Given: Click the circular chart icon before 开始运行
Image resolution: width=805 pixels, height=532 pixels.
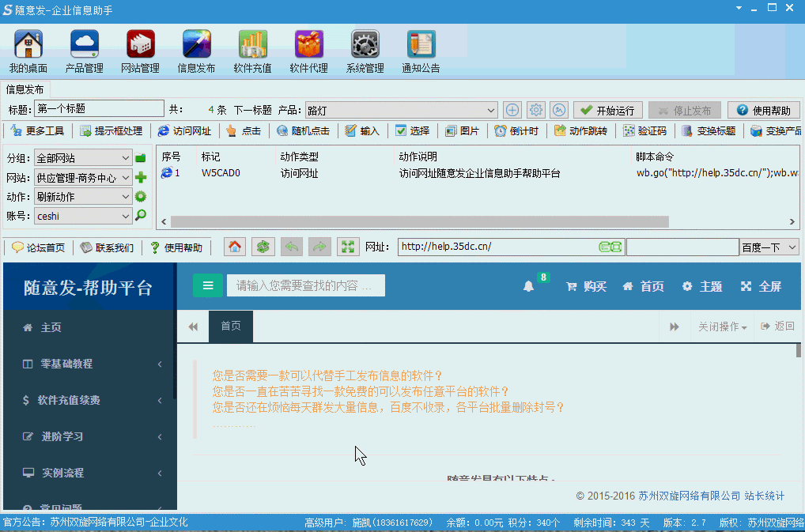Looking at the screenshot, I should click(559, 110).
